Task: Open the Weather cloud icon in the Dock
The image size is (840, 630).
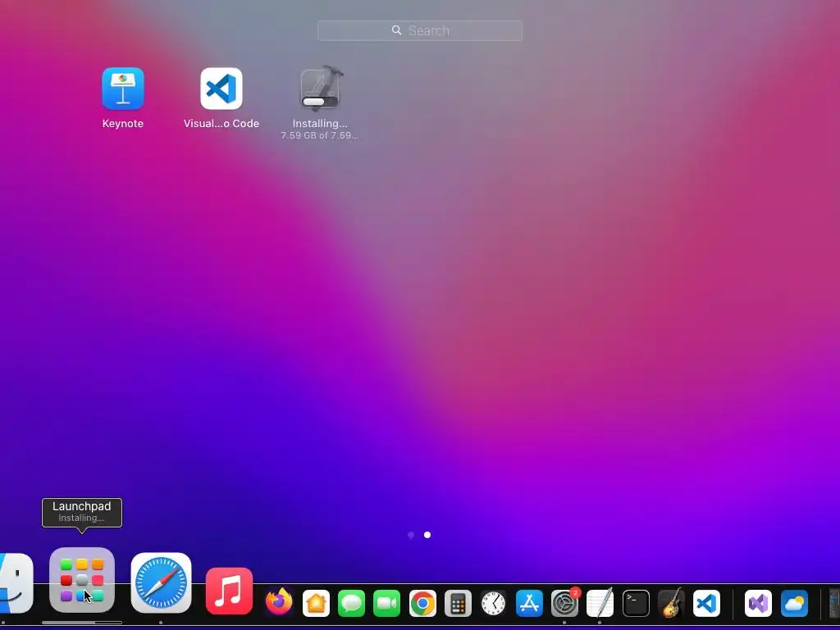Action: (794, 603)
